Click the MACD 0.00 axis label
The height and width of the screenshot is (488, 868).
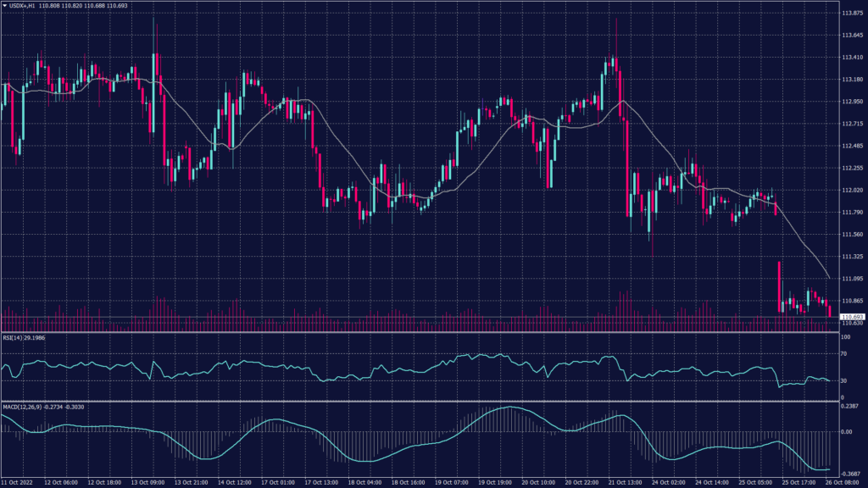[x=846, y=431]
